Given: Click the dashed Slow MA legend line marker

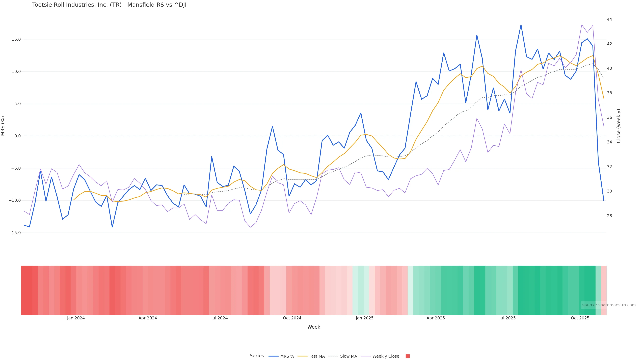Looking at the screenshot, I should point(333,356).
